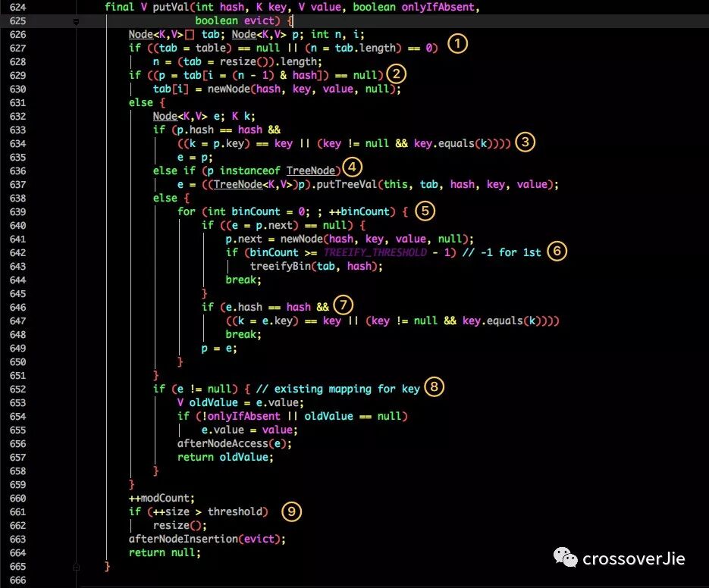Click 'p.hash' on line 633
The image size is (709, 588).
[196, 130]
